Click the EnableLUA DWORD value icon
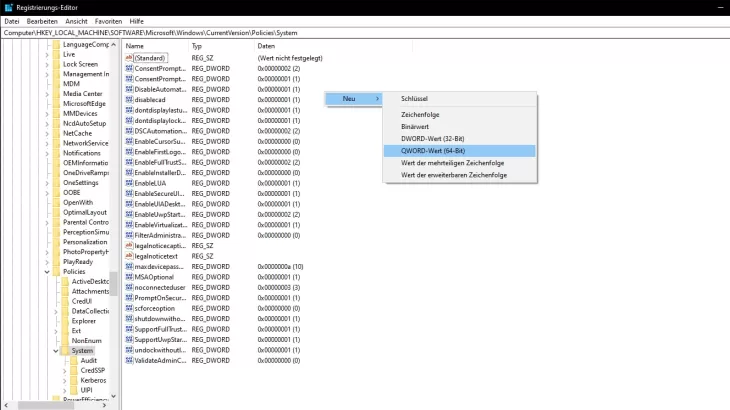 pyautogui.click(x=129, y=183)
